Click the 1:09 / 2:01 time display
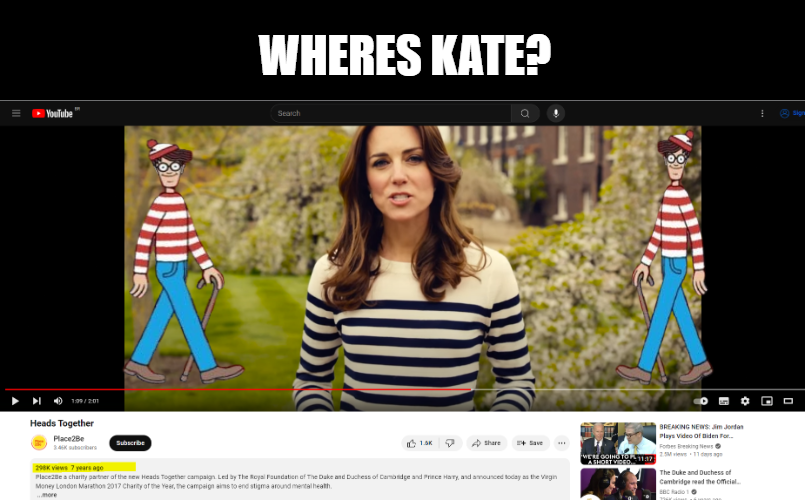805x500 pixels. tap(85, 401)
